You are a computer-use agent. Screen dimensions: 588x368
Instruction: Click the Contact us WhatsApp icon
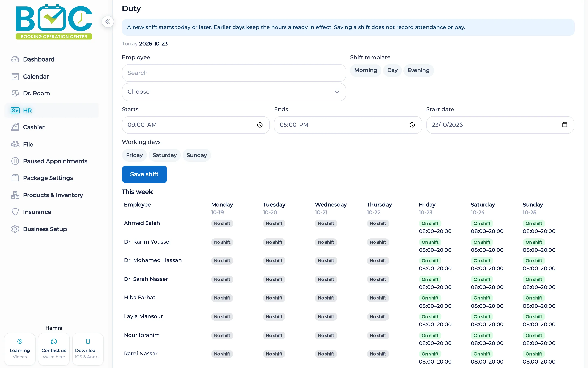[x=54, y=341]
